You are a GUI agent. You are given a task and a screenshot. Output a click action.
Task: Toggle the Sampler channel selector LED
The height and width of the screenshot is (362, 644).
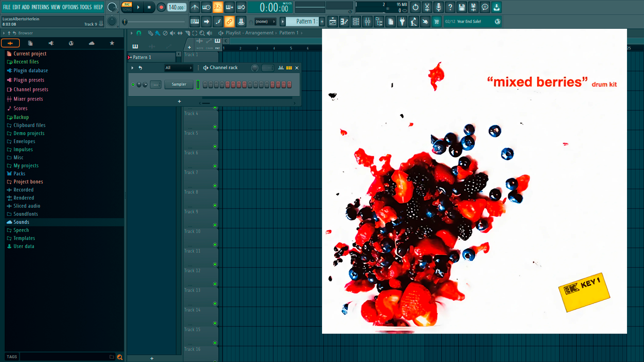click(198, 84)
